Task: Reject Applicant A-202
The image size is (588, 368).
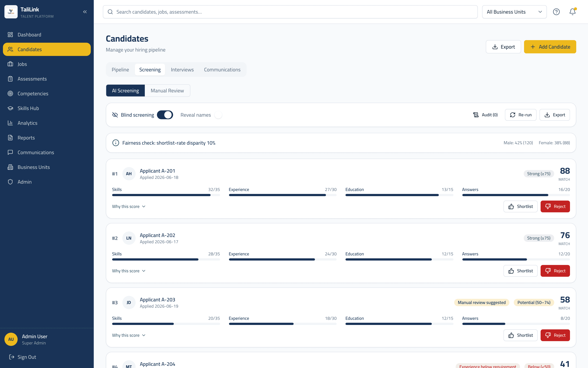Action: (555, 271)
